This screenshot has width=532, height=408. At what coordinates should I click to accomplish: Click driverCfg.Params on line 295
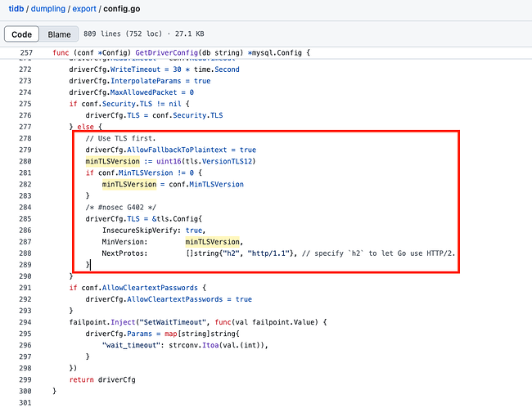point(119,334)
